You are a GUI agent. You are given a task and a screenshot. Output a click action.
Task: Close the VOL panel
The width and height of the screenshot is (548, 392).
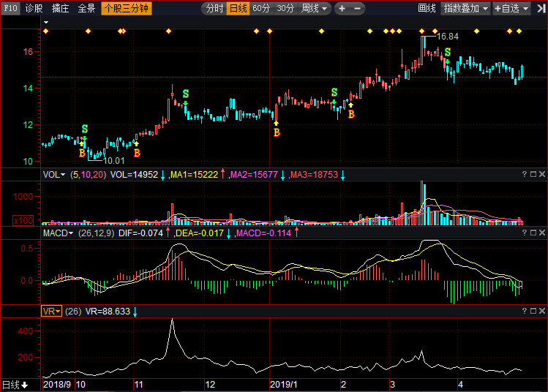pyautogui.click(x=542, y=174)
